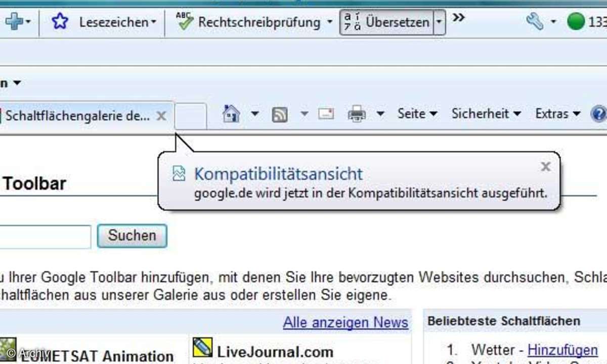Click the printer icon

[357, 114]
